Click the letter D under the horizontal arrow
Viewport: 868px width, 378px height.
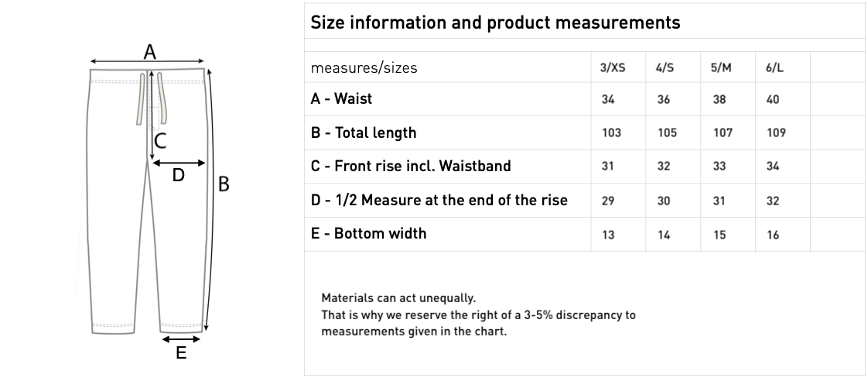(x=178, y=175)
